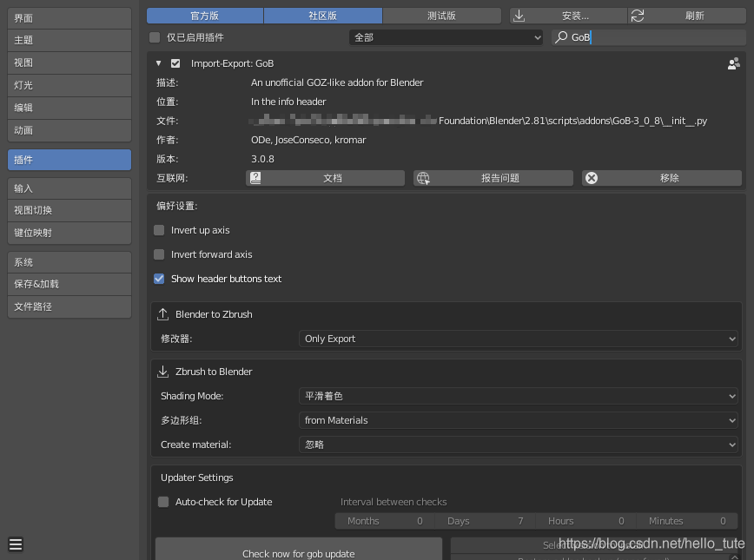Open the 多边形组 from Materials dropdown
Screen dimensions: 754x560
coord(519,420)
